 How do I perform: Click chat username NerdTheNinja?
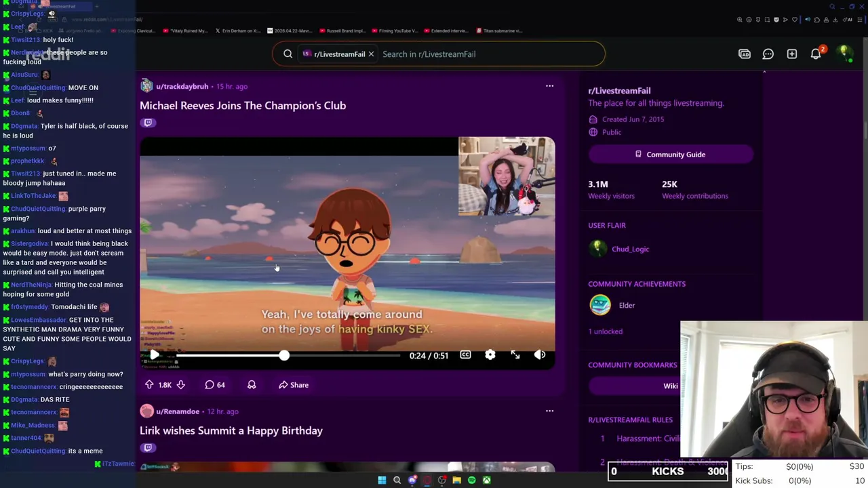[31, 285]
